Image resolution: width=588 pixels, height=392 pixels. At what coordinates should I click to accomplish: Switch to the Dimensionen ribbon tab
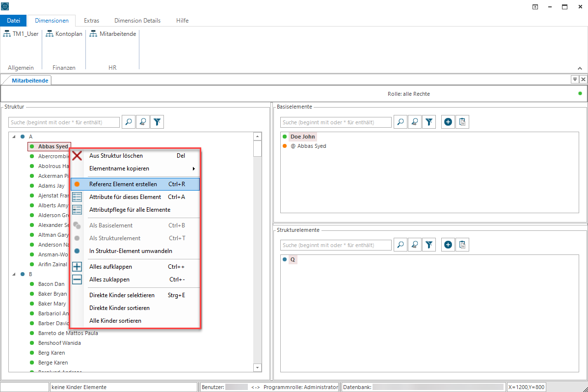(52, 21)
